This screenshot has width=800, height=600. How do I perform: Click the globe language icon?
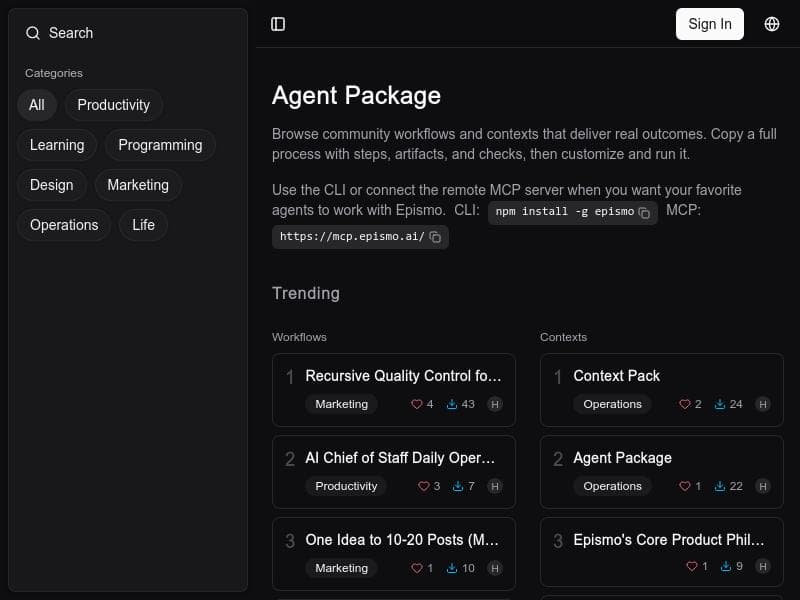pos(772,23)
